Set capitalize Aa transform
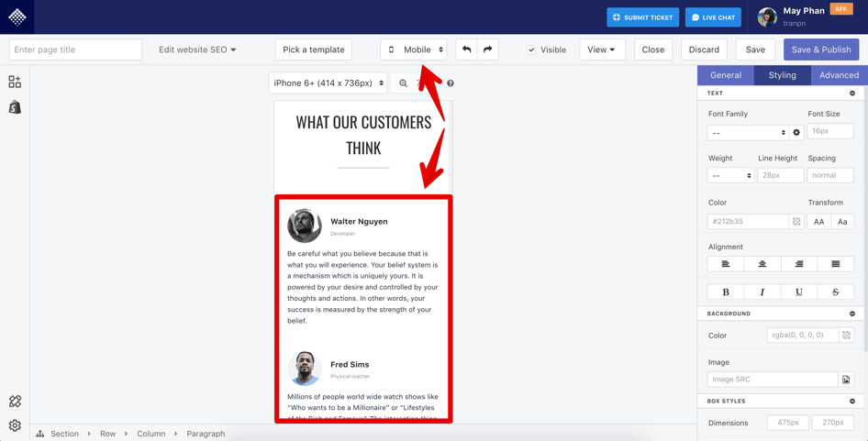This screenshot has width=868, height=441. coord(842,221)
